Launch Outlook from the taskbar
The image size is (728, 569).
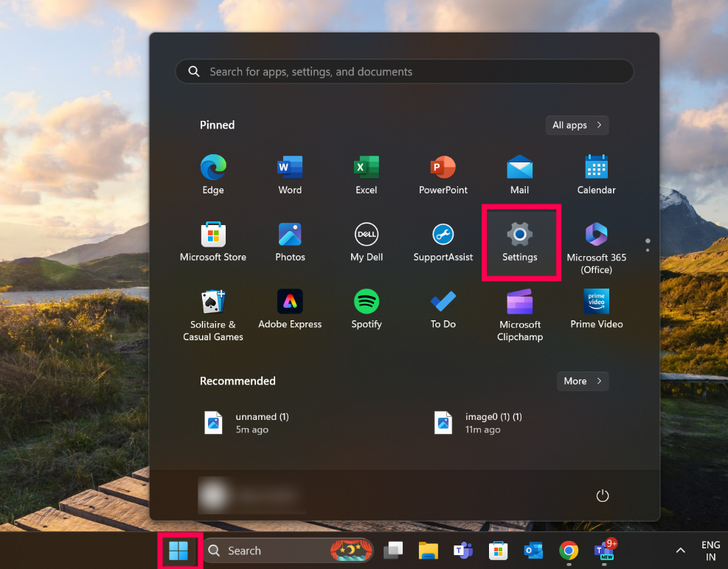tap(533, 551)
